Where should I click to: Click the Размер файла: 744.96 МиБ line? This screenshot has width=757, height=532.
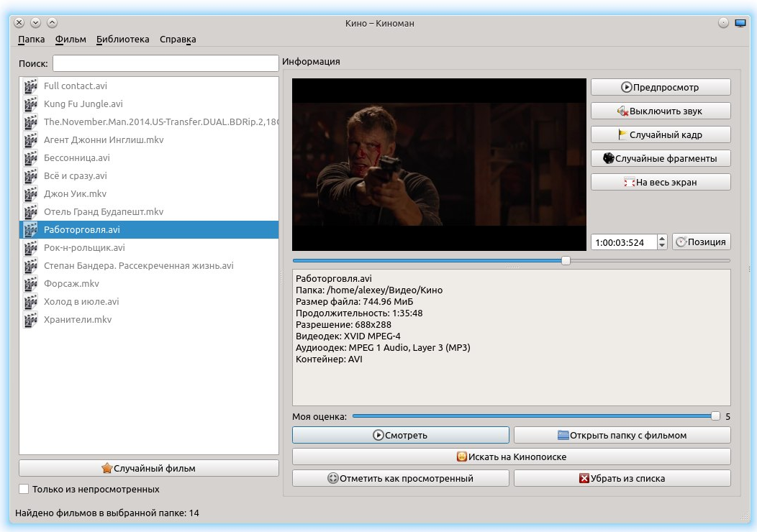coord(354,301)
